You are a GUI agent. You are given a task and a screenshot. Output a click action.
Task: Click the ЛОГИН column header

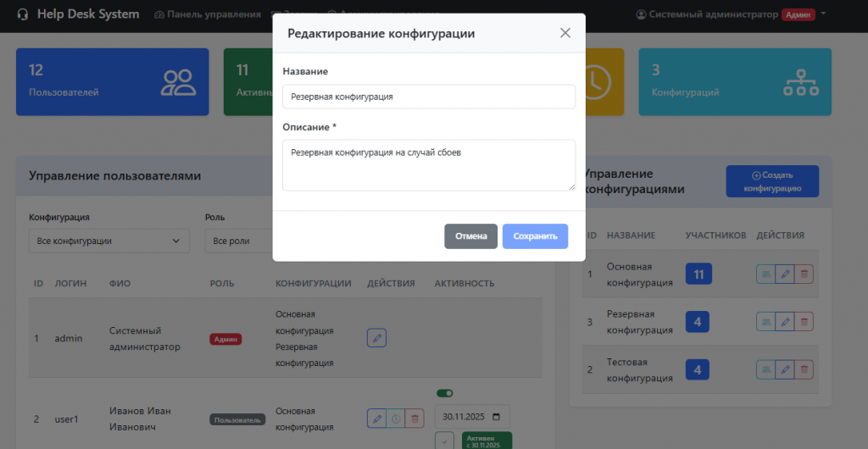(x=71, y=284)
